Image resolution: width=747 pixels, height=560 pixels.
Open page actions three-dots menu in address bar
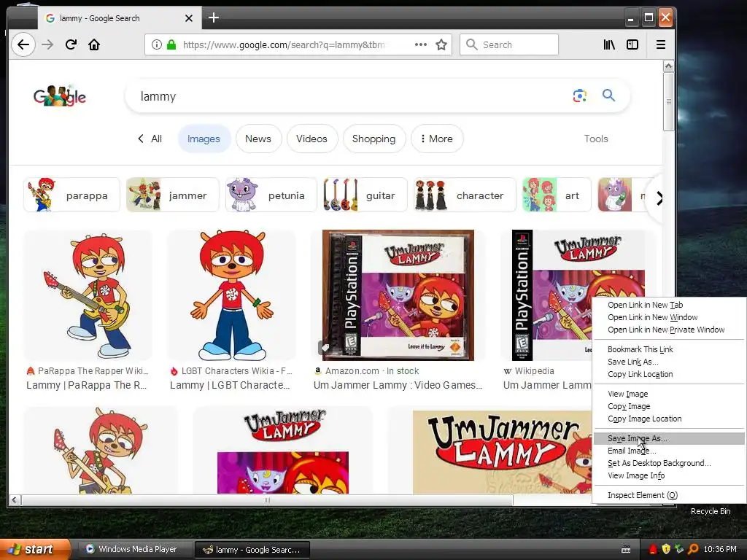(421, 44)
